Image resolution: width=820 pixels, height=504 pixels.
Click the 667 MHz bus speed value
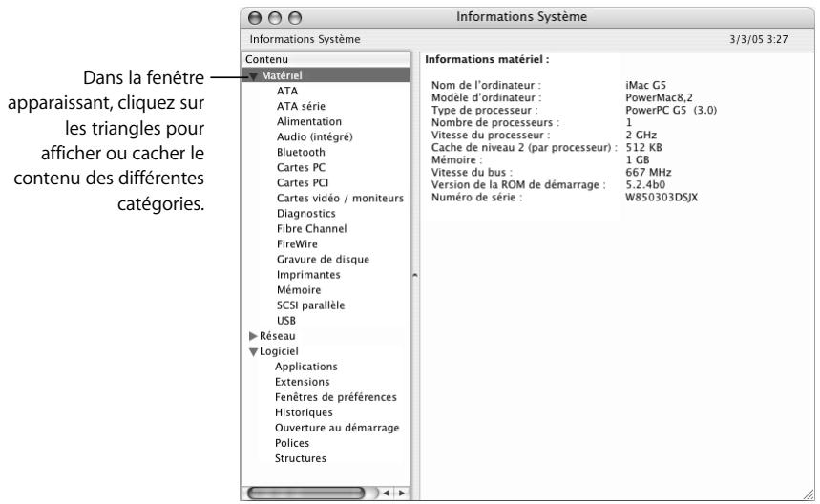tap(648, 173)
